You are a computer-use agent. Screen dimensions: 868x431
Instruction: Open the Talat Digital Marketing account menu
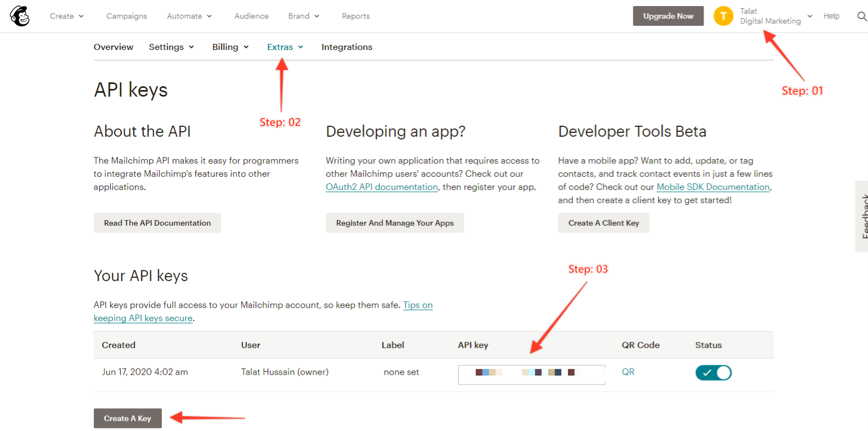pyautogui.click(x=776, y=16)
